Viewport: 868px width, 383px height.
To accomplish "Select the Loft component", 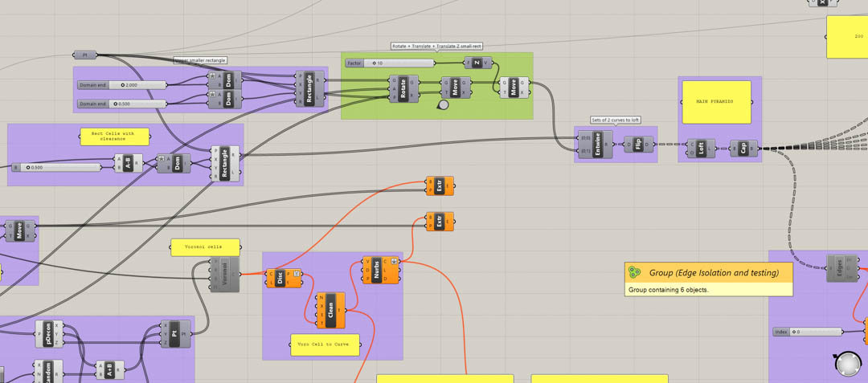I will 701,149.
